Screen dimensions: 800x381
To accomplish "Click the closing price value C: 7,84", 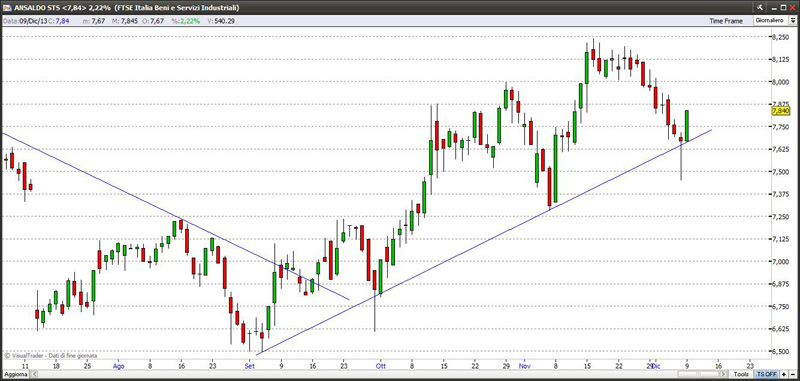I will (59, 21).
